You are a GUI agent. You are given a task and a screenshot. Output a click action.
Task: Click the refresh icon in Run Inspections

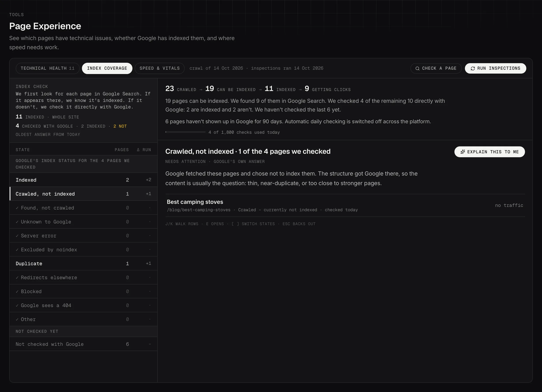tap(472, 68)
